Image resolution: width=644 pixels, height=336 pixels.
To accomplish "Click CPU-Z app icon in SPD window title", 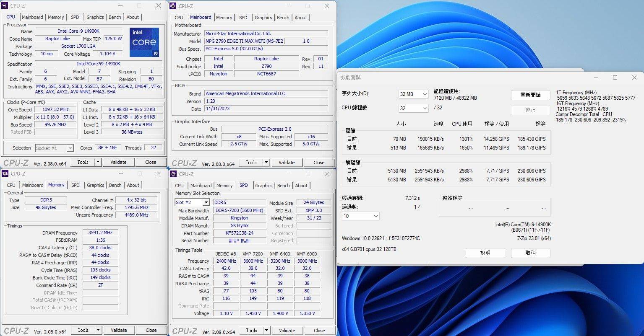I will coord(174,174).
